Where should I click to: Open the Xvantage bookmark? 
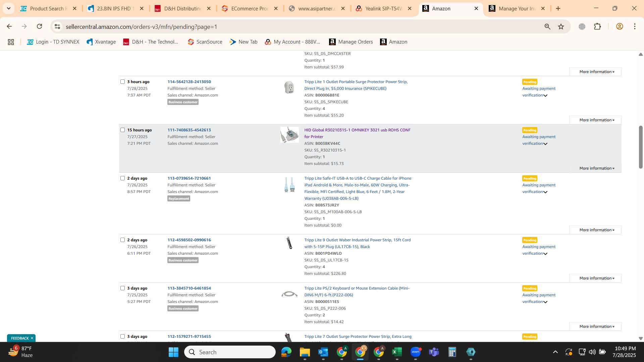pyautogui.click(x=101, y=42)
